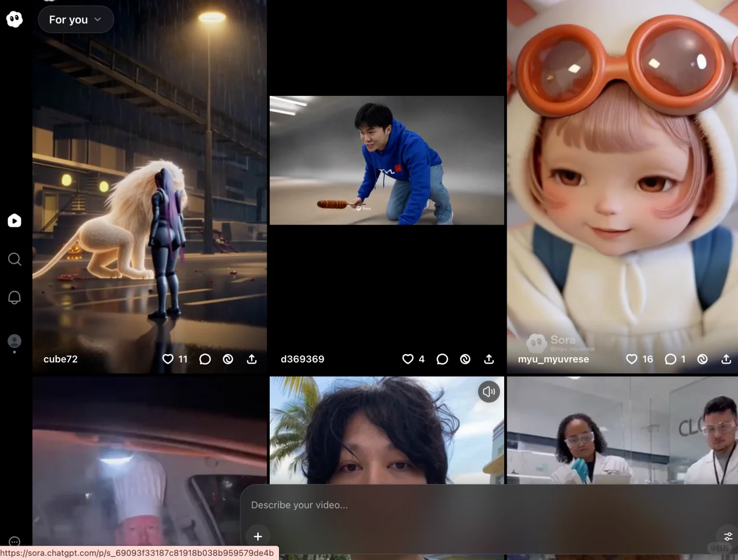Viewport: 738px width, 560px height.
Task: Open search from the sidebar
Action: click(15, 259)
